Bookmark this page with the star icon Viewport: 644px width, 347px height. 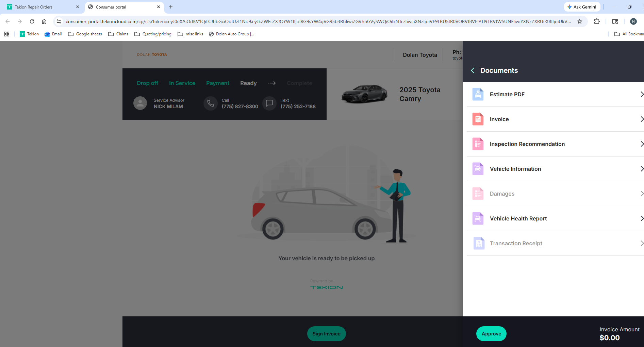pyautogui.click(x=580, y=21)
